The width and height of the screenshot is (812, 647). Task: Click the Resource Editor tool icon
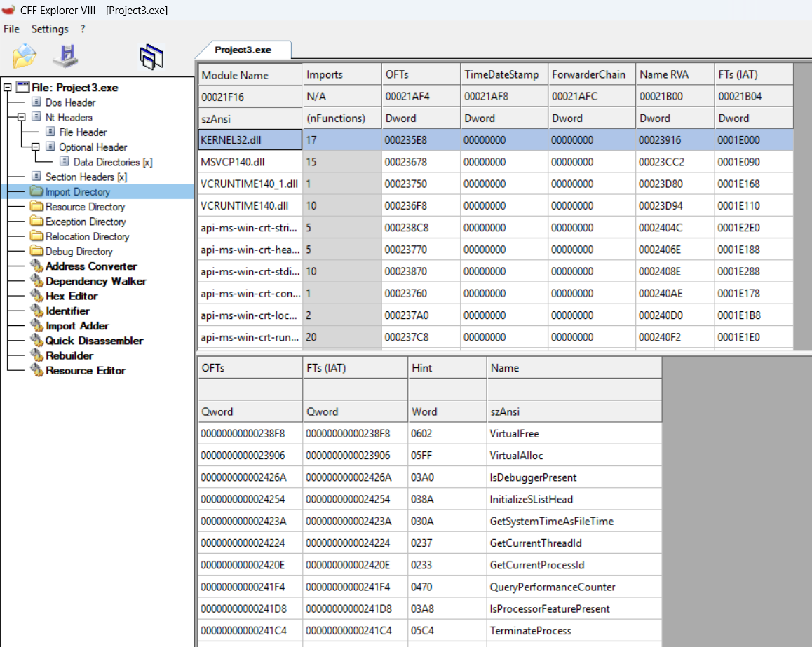pyautogui.click(x=36, y=370)
